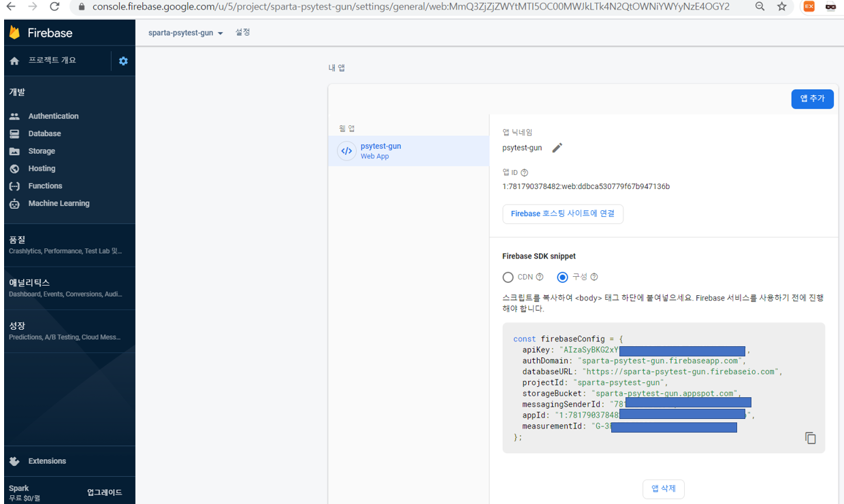This screenshot has width=844, height=504.
Task: Edit app nickname with pencil icon
Action: 557,148
